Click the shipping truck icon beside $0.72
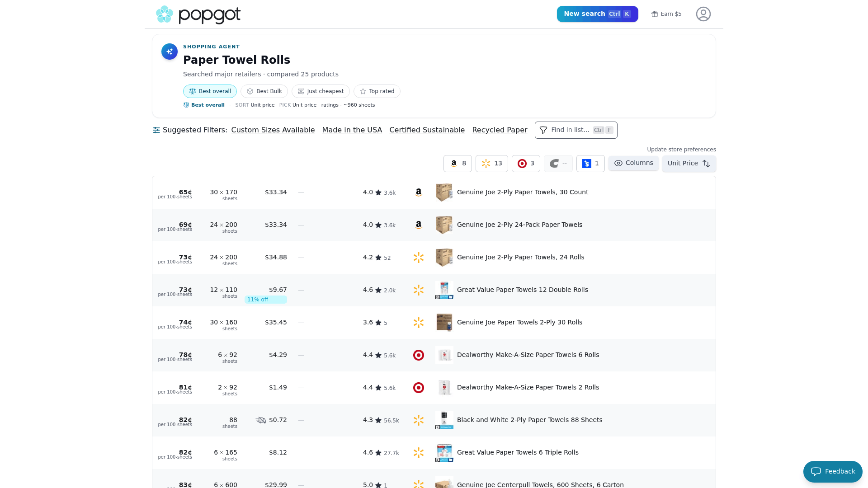 pyautogui.click(x=261, y=420)
